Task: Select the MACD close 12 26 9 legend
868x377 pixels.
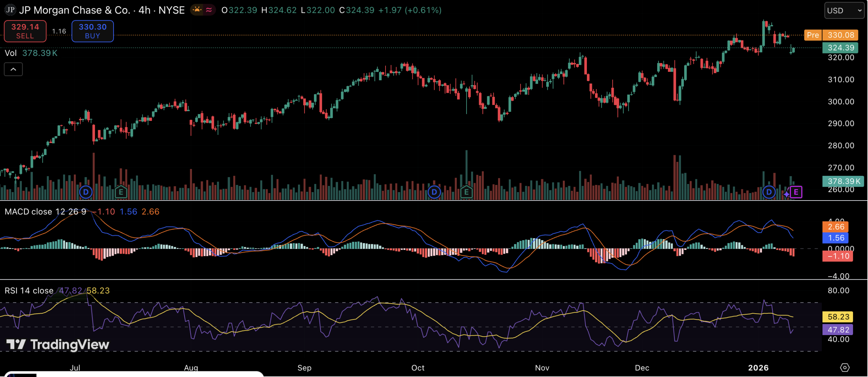Action: pos(45,211)
